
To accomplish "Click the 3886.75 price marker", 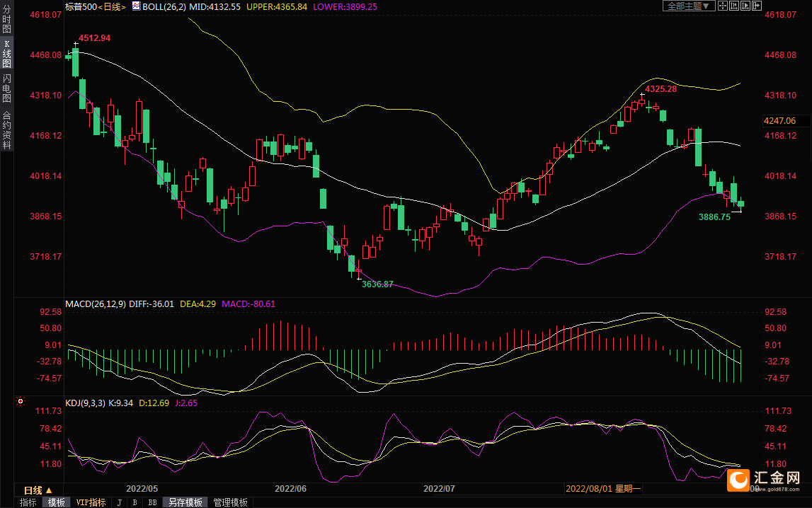I will pyautogui.click(x=714, y=217).
